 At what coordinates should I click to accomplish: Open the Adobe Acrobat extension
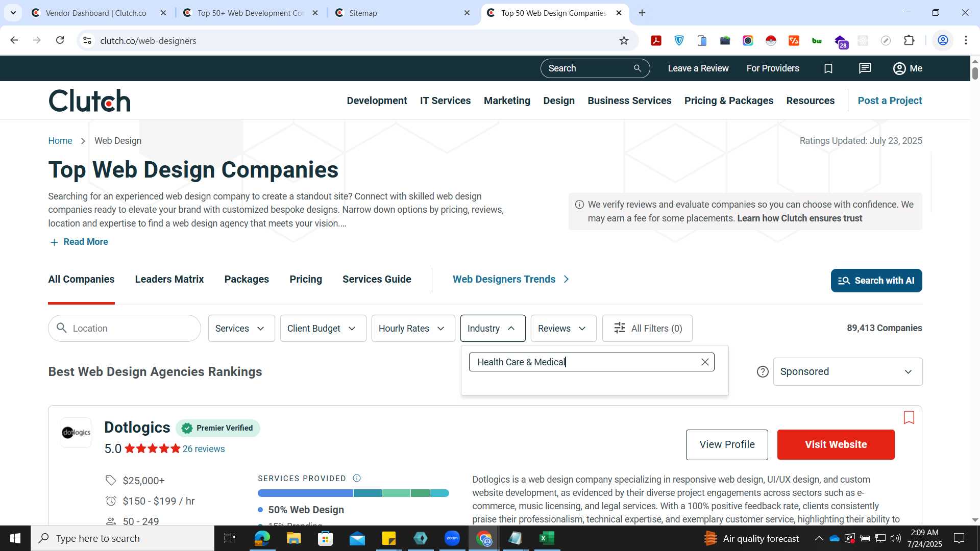[656, 40]
